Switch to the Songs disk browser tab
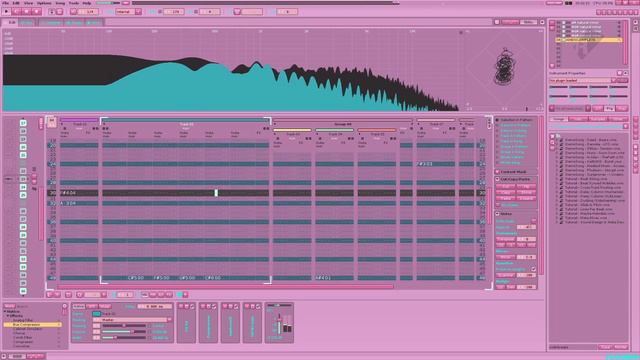 [558, 119]
